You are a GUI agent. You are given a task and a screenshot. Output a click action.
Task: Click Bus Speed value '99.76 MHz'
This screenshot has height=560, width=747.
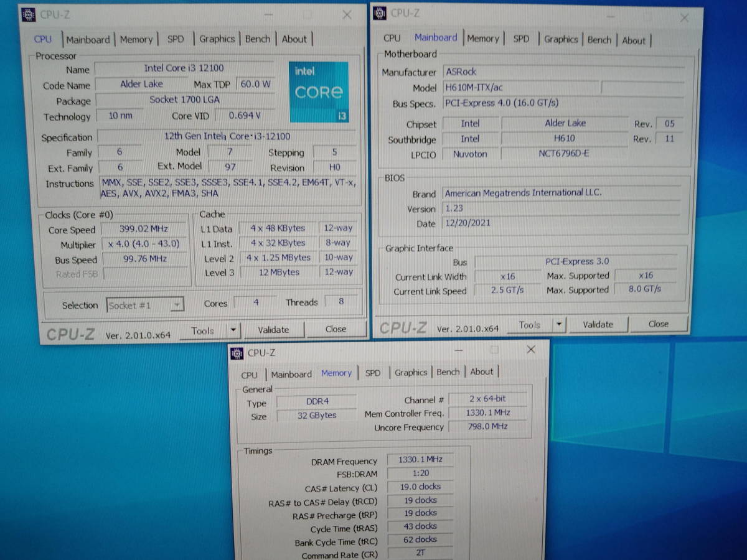(x=144, y=259)
